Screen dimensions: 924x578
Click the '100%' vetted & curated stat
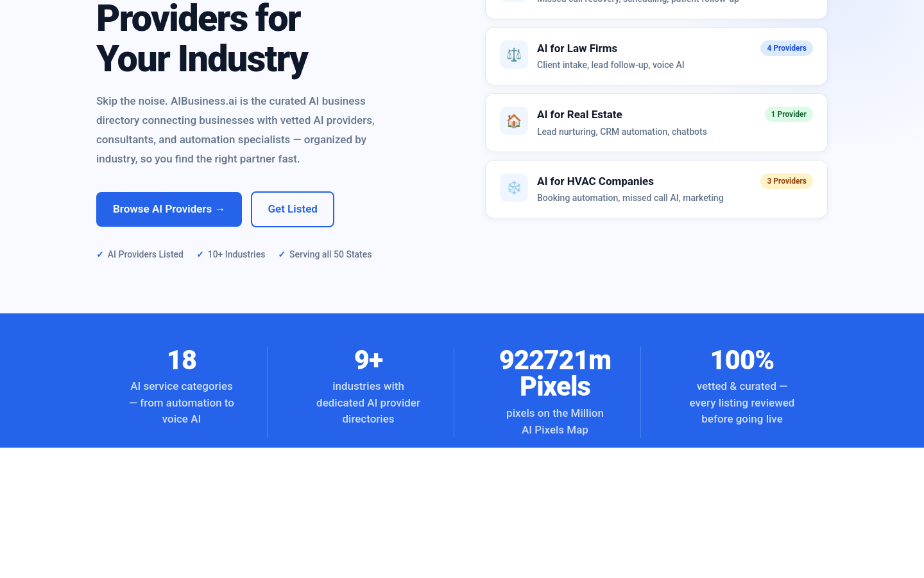pyautogui.click(x=742, y=360)
